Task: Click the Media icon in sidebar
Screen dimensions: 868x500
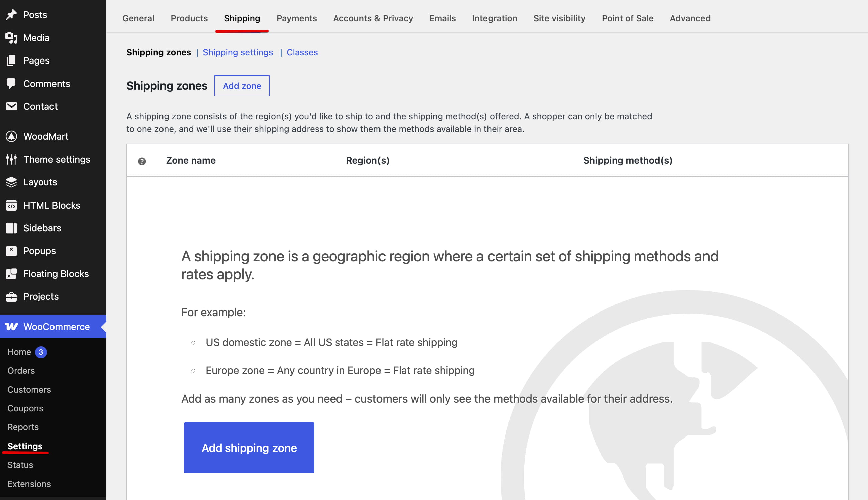Action: coord(11,38)
